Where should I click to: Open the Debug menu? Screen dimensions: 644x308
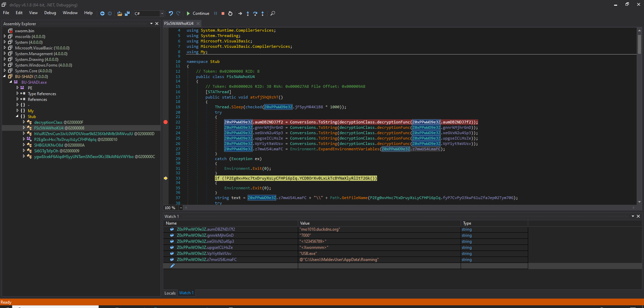[x=50, y=13]
